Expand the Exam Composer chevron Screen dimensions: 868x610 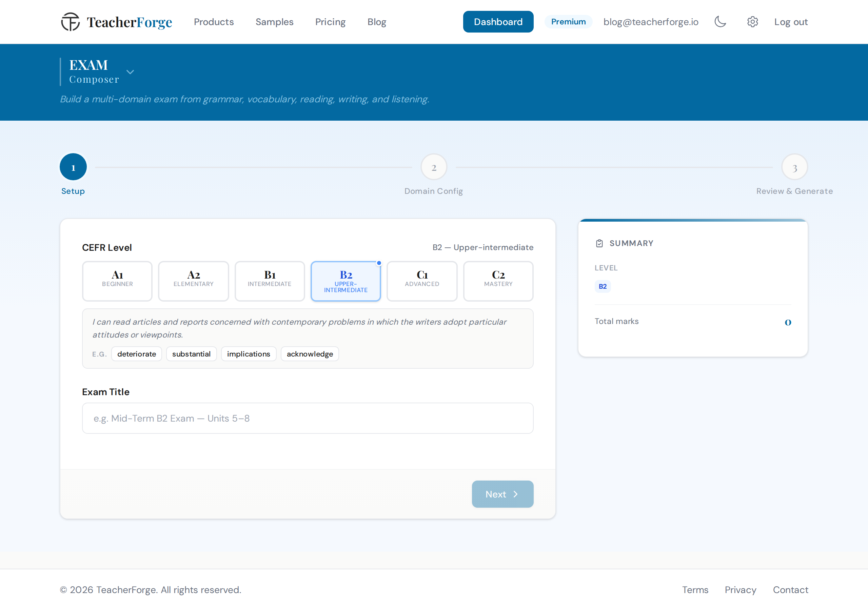tap(130, 72)
